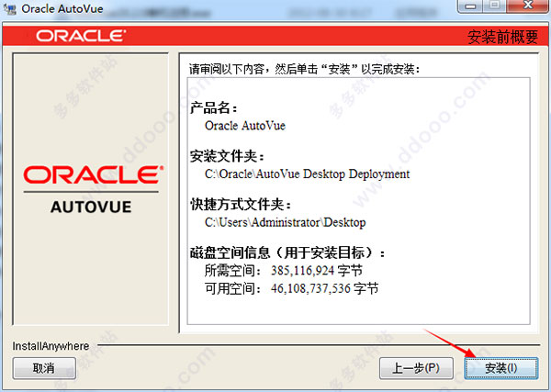
Task: Click the white ORACLE logo in red banner
Action: tap(81, 36)
